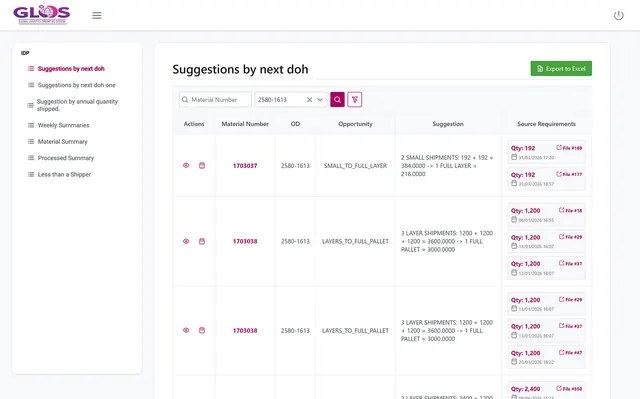640x399 pixels.
Task: Eye icon in the row with File #18
Action: click(186, 241)
